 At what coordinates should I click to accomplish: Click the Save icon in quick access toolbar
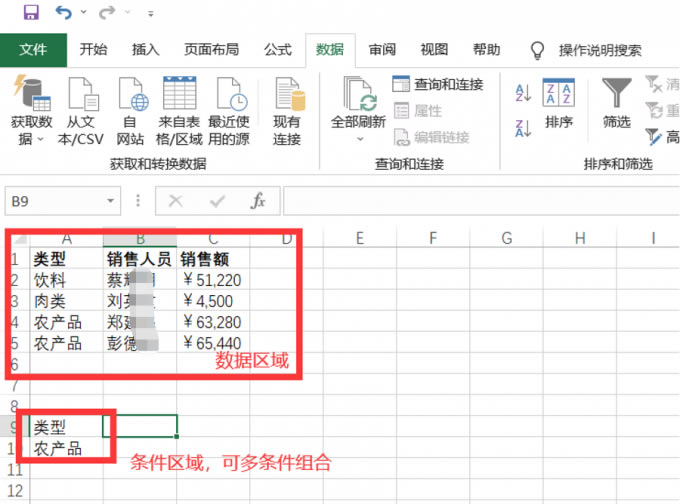tap(31, 12)
